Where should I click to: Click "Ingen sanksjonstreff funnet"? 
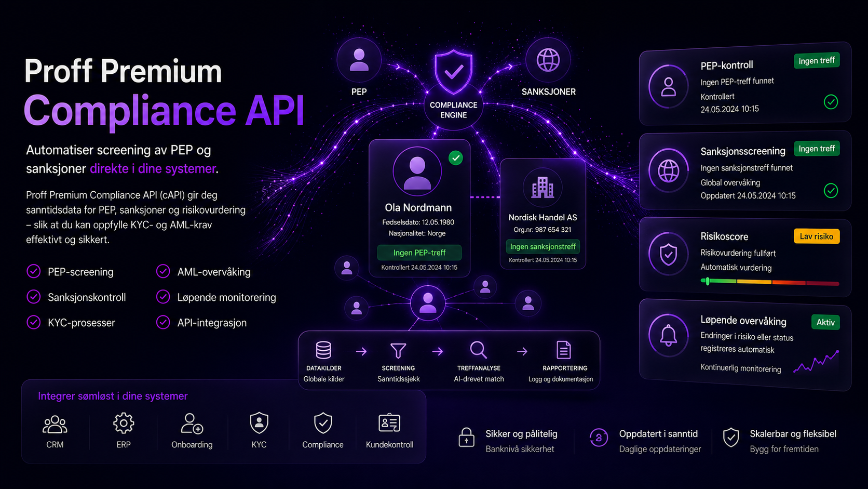[x=747, y=168]
